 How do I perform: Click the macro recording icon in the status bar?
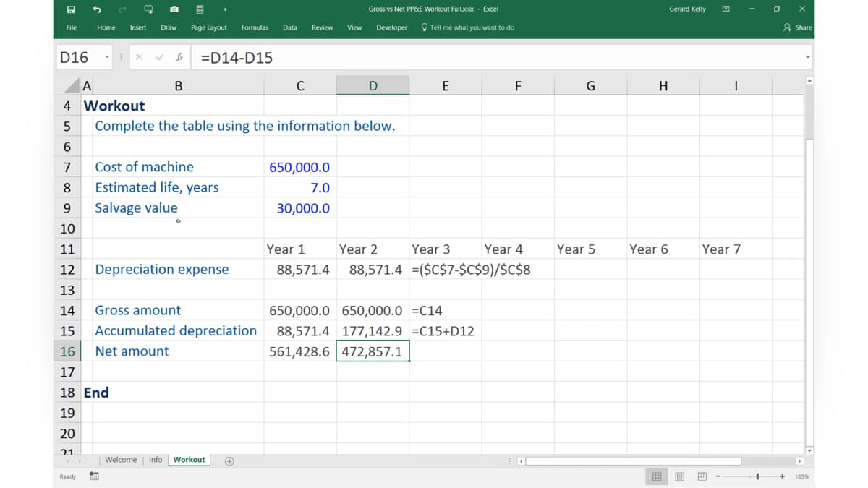(x=94, y=477)
